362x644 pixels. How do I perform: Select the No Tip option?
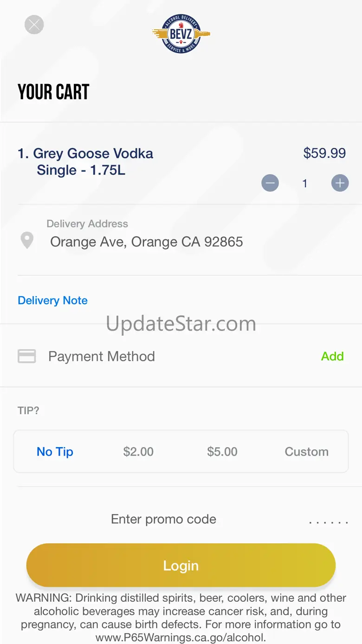pyautogui.click(x=55, y=452)
